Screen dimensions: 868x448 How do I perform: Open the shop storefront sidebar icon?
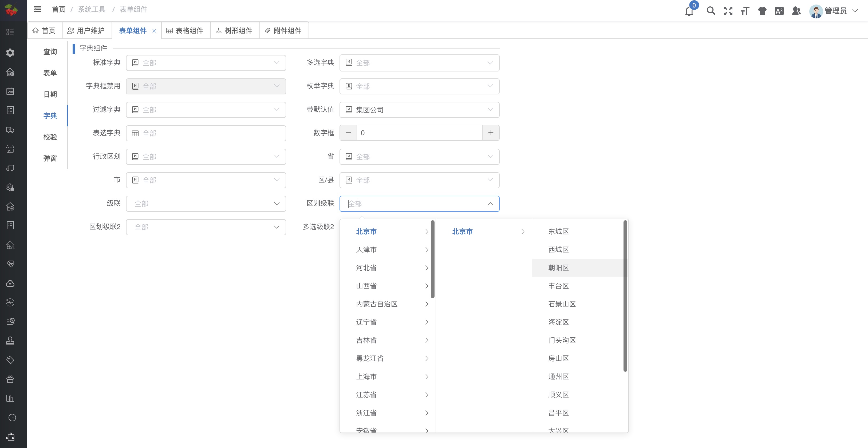coord(10,149)
